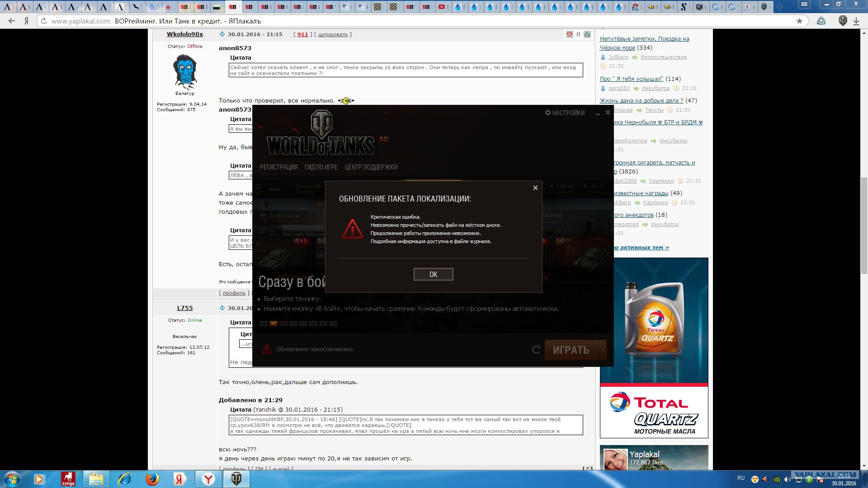
Task: Open the 'Фотопутешествия' section link
Action: (x=664, y=57)
